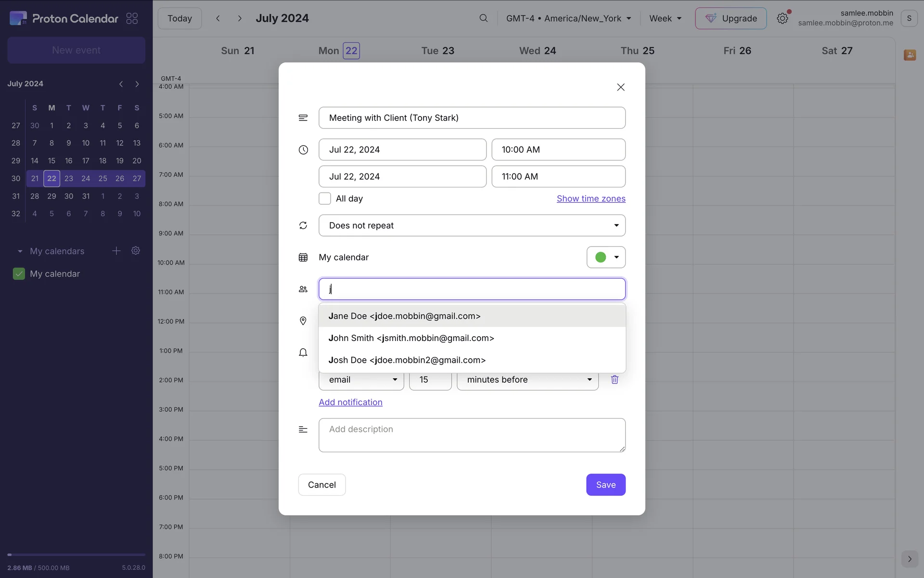Delete the email notification with trash icon
The image size is (924, 578).
click(x=615, y=380)
